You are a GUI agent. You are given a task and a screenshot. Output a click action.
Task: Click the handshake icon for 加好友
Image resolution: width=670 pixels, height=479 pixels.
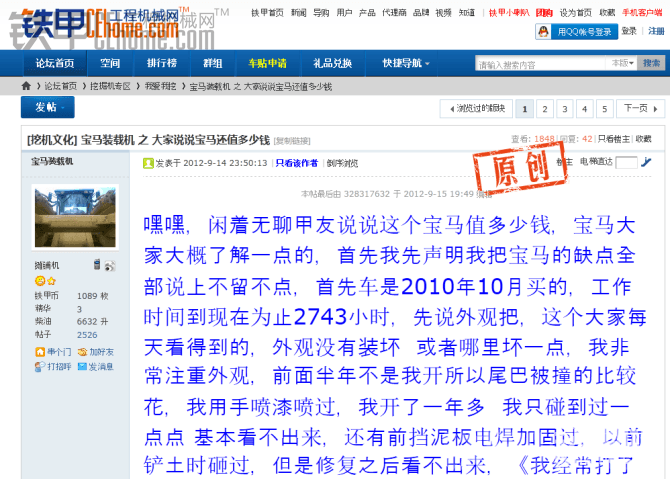82,352
